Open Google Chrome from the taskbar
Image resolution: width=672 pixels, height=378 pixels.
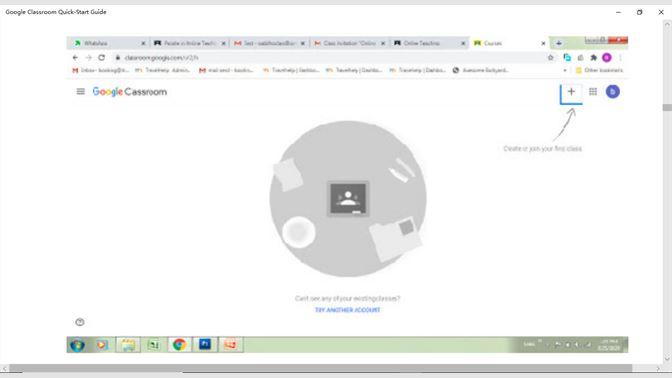(179, 345)
